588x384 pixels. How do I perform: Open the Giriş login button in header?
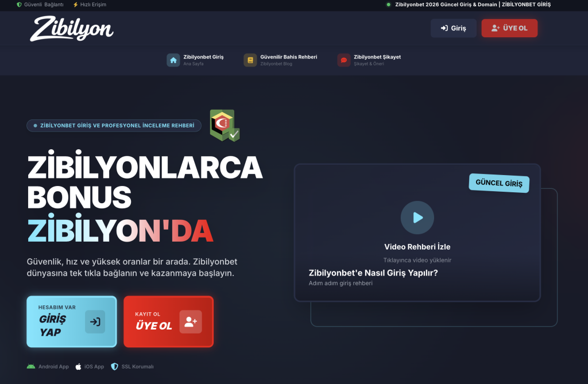click(454, 28)
